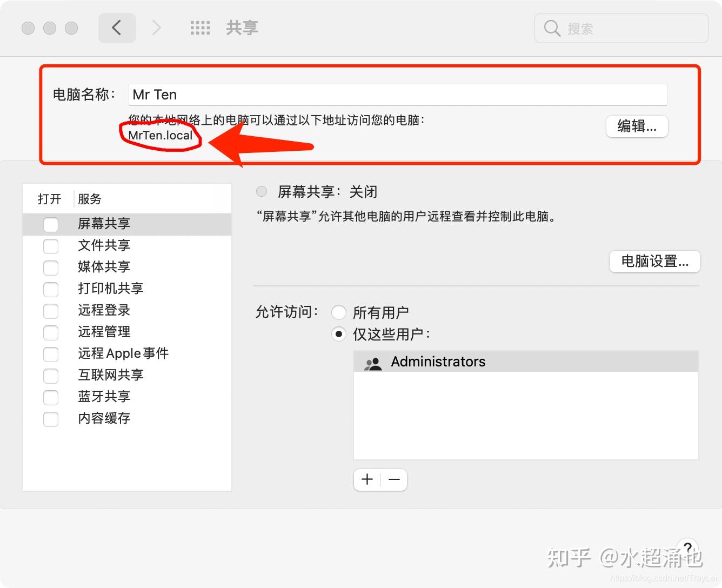Click into the 搜索 search field
Viewport: 722px width, 588px height.
coord(621,28)
